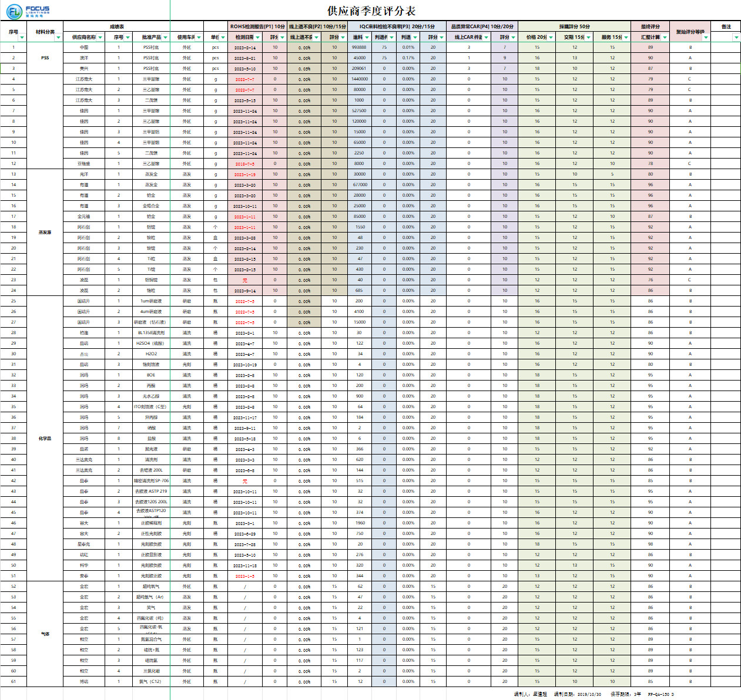Click the 气体 category merged cell

pyautogui.click(x=45, y=634)
